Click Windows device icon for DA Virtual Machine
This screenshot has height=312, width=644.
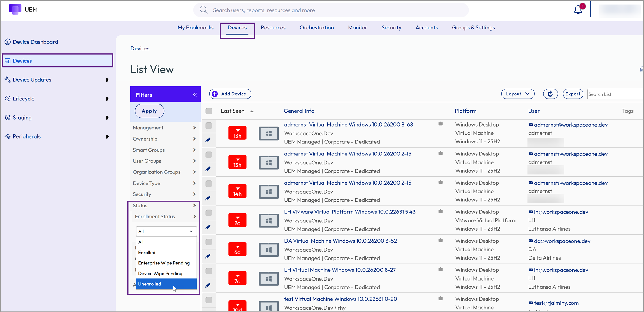click(x=269, y=250)
